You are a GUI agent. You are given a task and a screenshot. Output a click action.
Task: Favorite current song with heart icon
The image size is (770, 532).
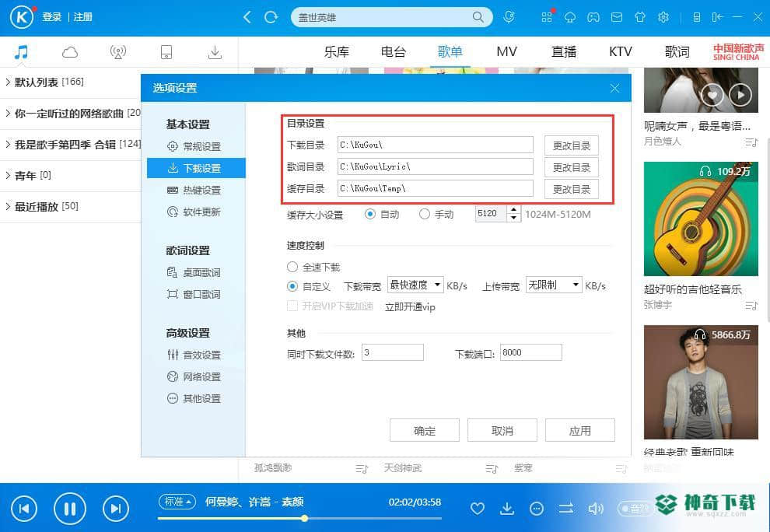pos(477,509)
